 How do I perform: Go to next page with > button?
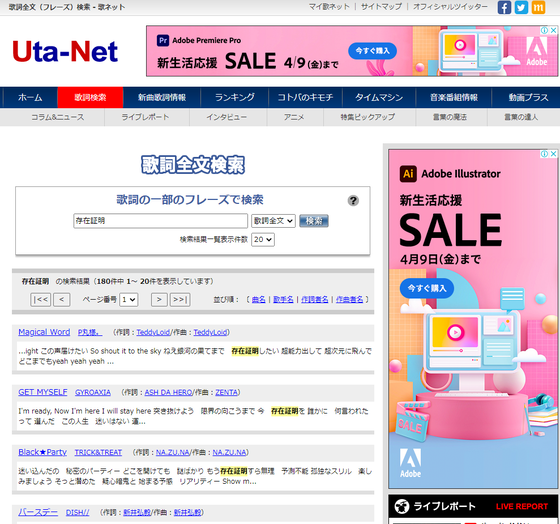tap(159, 299)
